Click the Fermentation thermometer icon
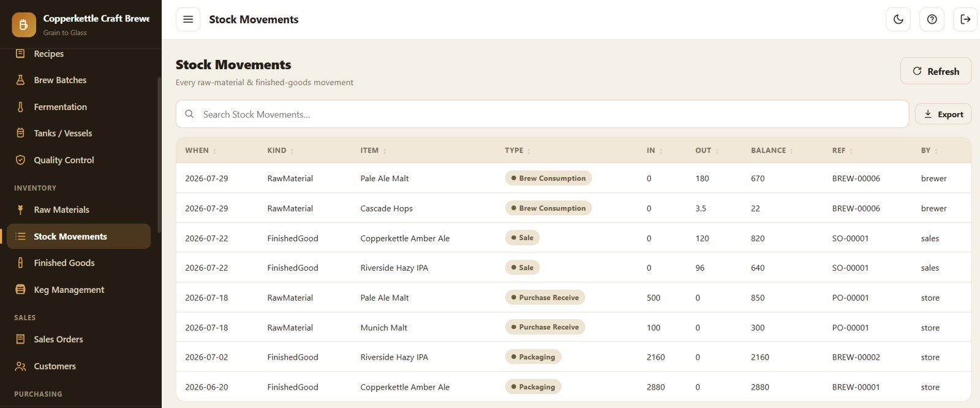 point(20,107)
